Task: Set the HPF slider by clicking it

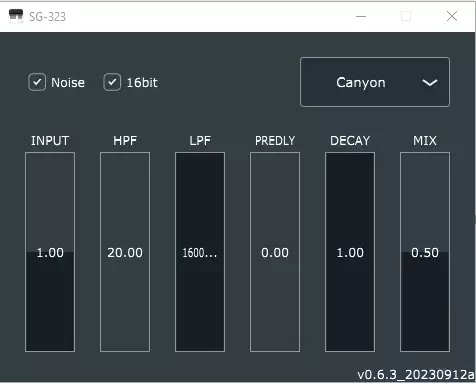Action: click(125, 252)
